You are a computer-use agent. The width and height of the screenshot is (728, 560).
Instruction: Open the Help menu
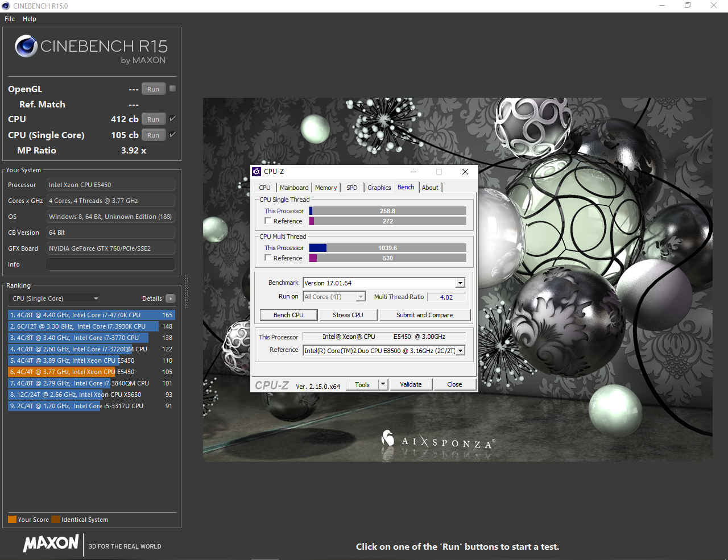coord(30,19)
